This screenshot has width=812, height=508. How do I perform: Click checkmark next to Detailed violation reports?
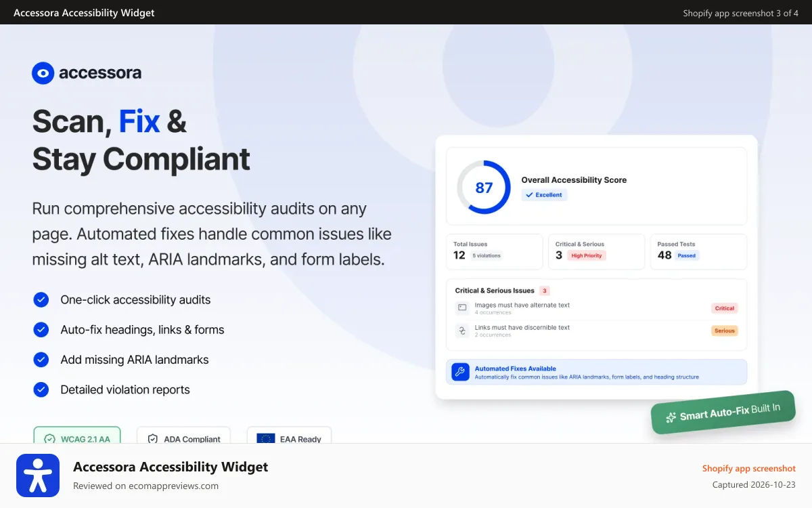pyautogui.click(x=41, y=389)
